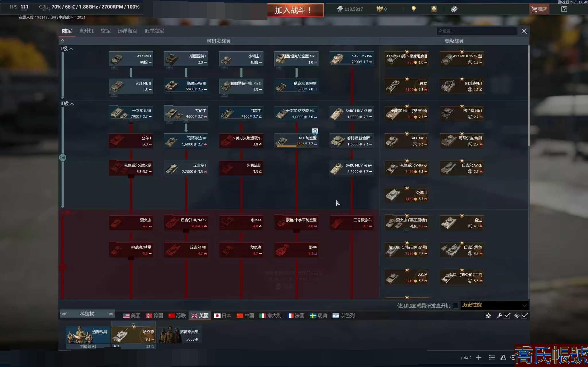This screenshot has height=367, width=588.
Task: Toggle the auto-repair wrench checkbox
Action: point(507,315)
